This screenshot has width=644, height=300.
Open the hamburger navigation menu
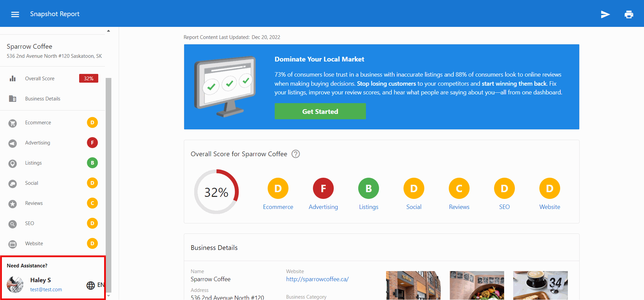pos(15,14)
